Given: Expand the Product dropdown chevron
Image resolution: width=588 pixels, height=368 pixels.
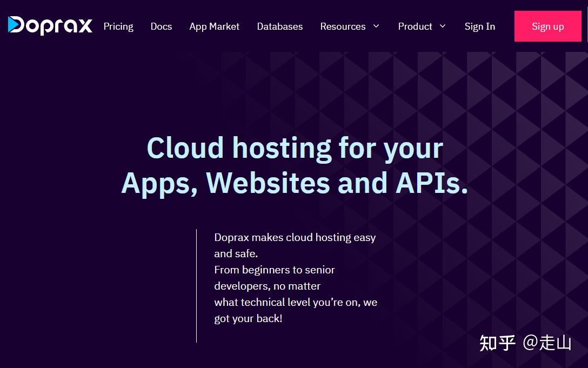Looking at the screenshot, I should point(443,26).
